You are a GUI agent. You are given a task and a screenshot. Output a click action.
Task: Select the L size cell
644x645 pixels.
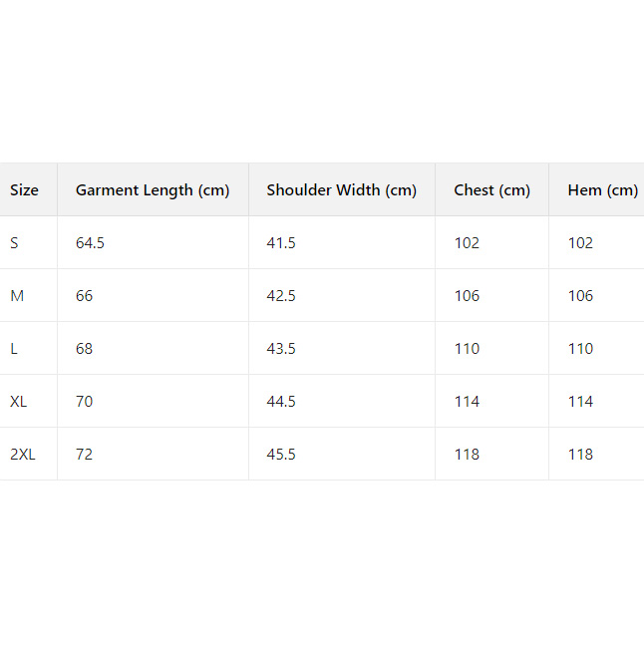pyautogui.click(x=14, y=349)
